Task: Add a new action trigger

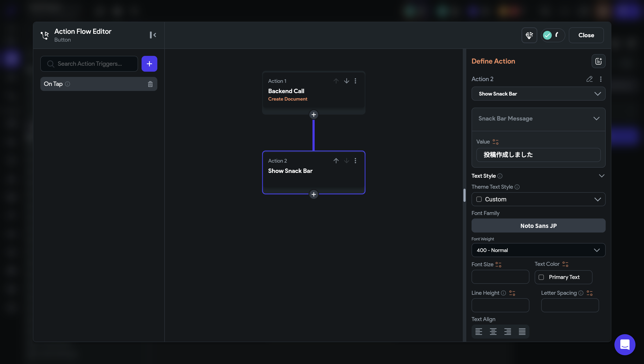Action: (149, 64)
